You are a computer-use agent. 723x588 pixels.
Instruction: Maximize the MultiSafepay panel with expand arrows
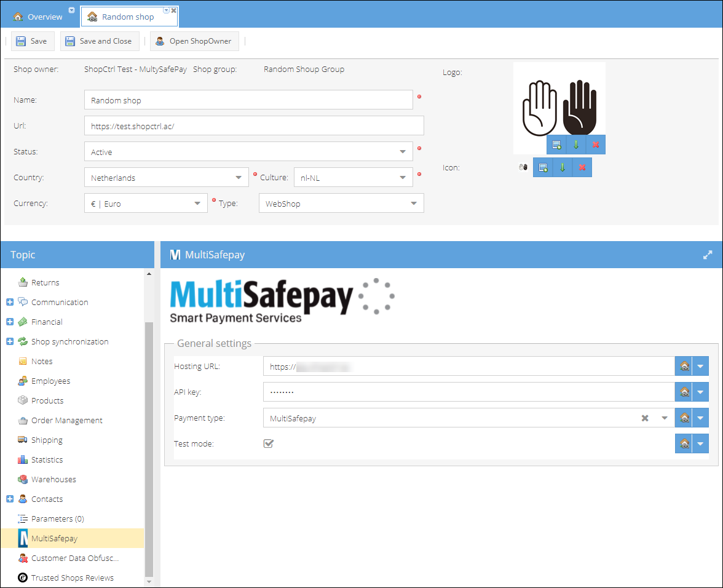707,255
